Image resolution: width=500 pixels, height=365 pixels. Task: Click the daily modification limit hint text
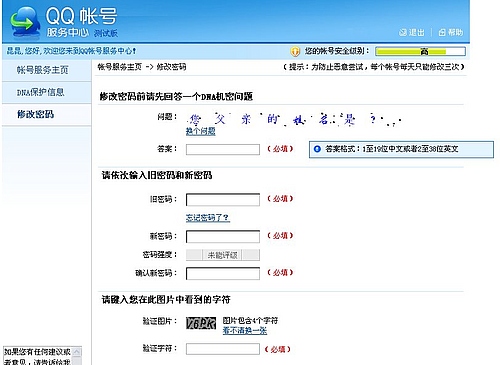[x=374, y=67]
